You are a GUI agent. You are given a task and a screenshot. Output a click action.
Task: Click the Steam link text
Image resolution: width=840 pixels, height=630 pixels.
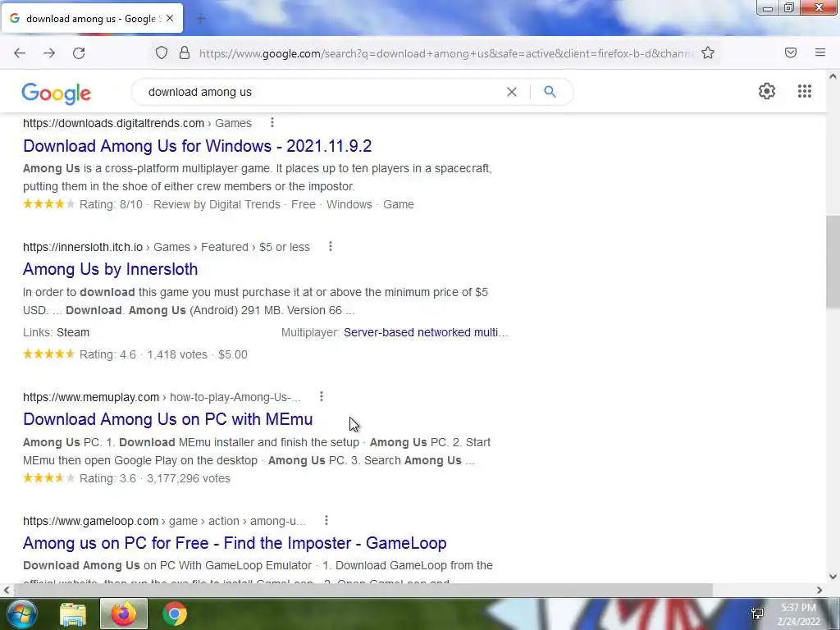click(73, 332)
